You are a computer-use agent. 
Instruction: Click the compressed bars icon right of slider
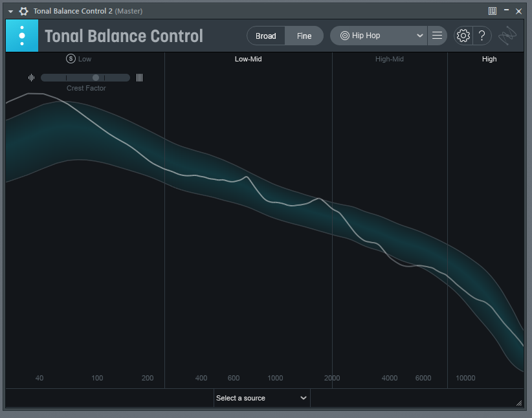point(139,78)
